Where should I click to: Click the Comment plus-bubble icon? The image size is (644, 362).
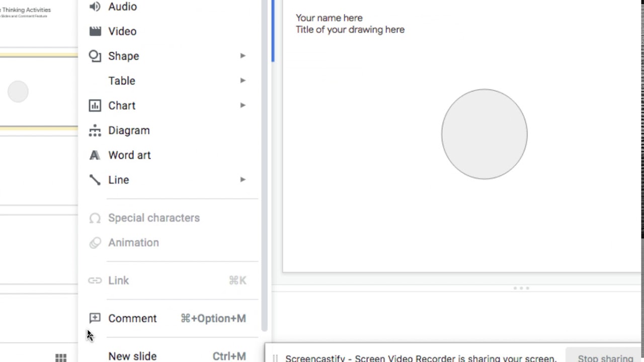(95, 318)
